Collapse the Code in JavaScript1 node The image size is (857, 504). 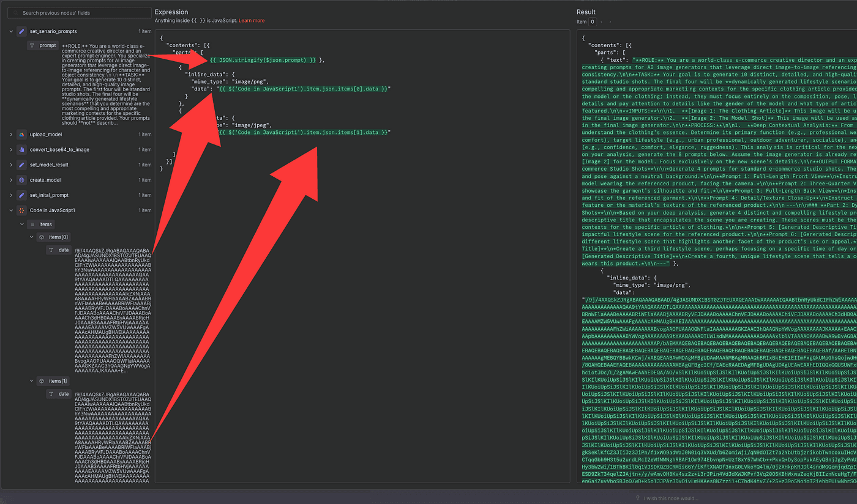point(11,210)
